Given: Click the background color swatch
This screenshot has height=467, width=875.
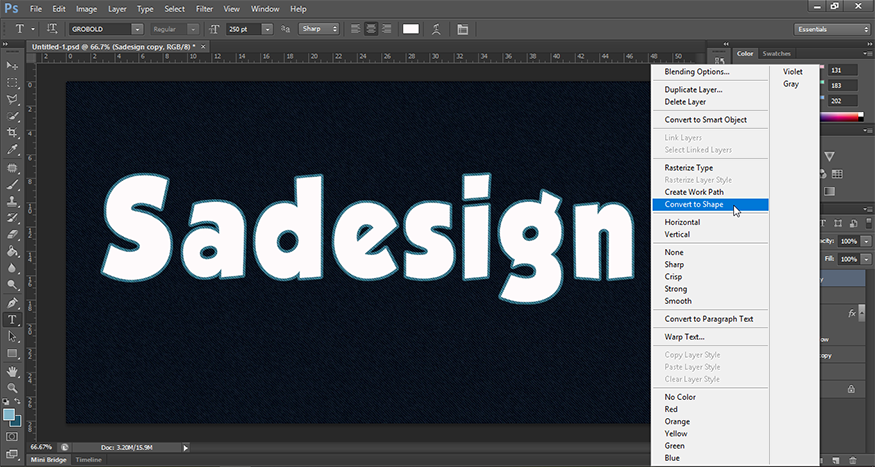Looking at the screenshot, I should [x=16, y=422].
